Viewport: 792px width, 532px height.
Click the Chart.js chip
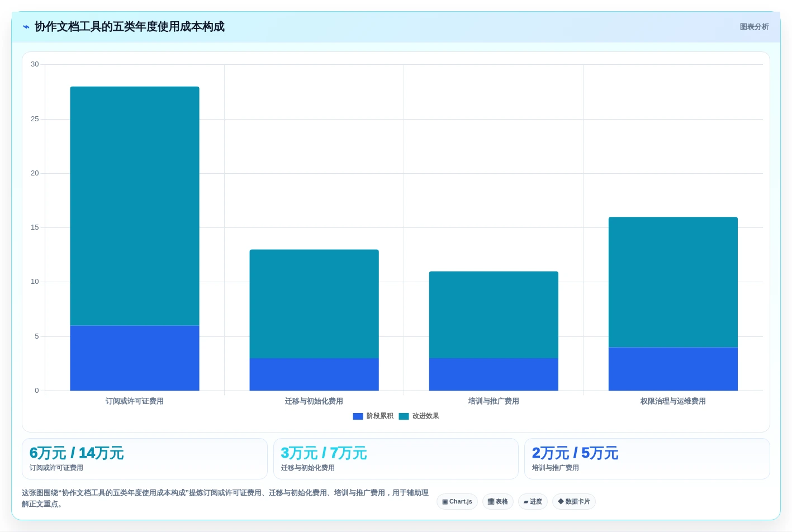[x=457, y=501]
